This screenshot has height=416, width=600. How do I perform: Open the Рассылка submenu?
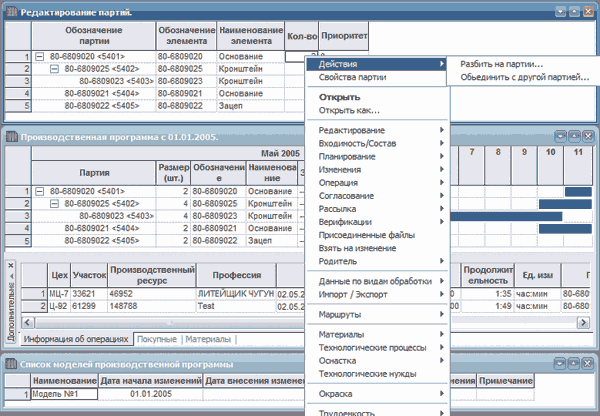pyautogui.click(x=377, y=209)
